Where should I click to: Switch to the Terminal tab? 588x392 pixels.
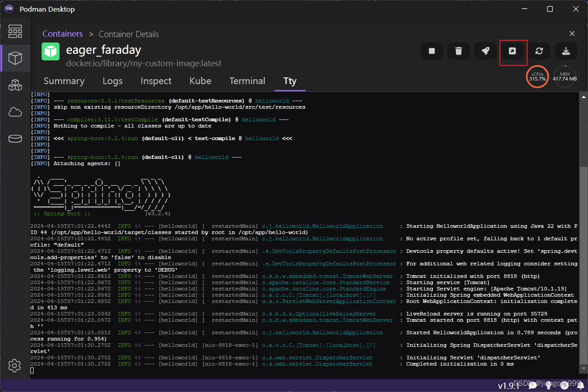tap(247, 81)
